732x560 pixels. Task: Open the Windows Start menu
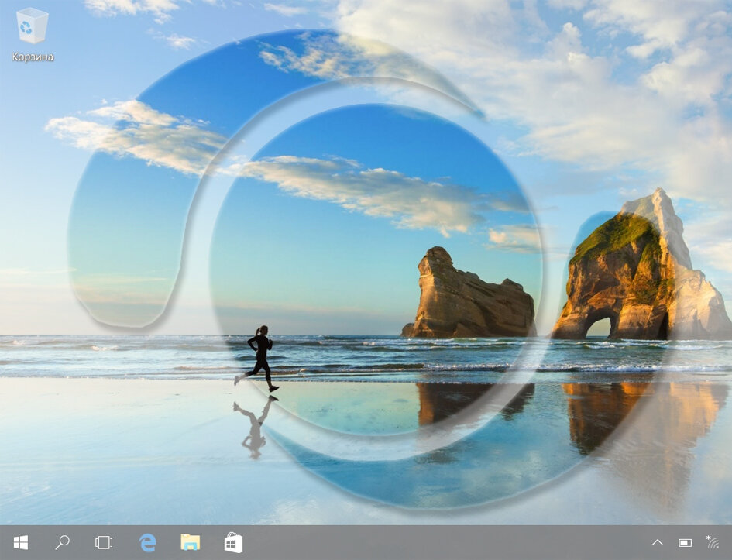pyautogui.click(x=21, y=542)
